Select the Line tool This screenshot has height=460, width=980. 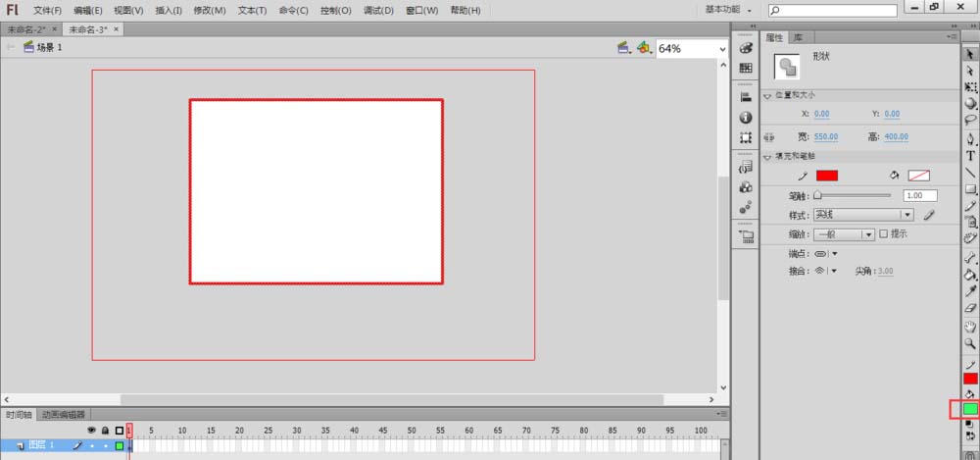[x=970, y=172]
